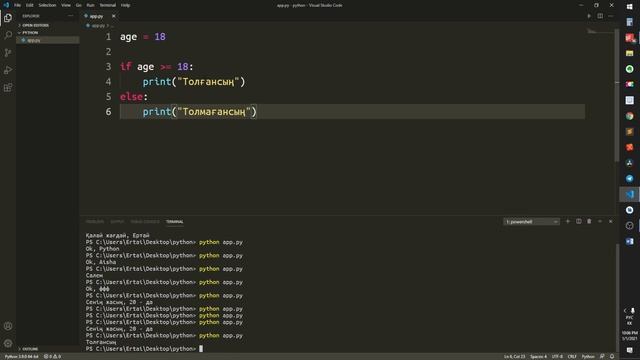The height and width of the screenshot is (360, 640).
Task: Close the app.py editor tab
Action: (x=113, y=16)
